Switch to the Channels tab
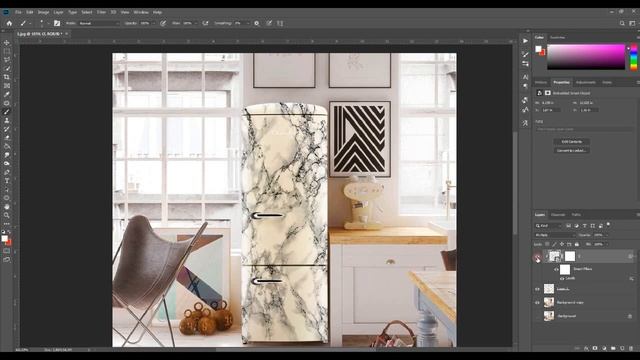Screen dimensions: 640x360 coord(558,215)
